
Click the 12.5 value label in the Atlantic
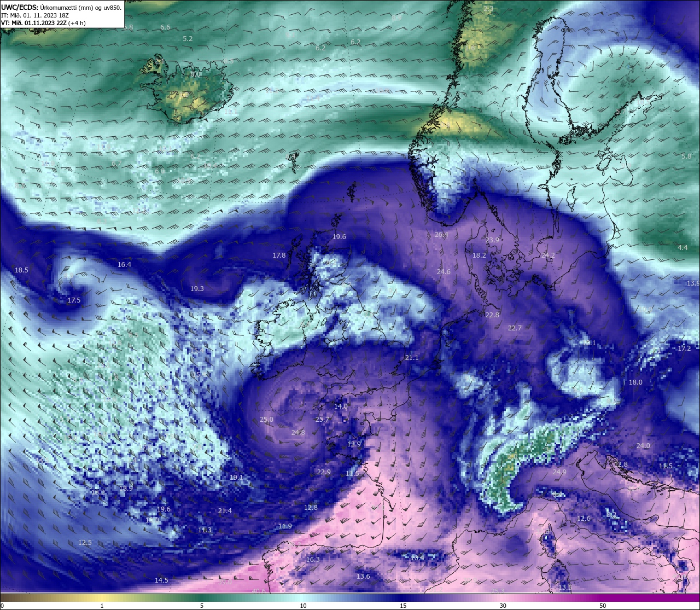[85, 543]
